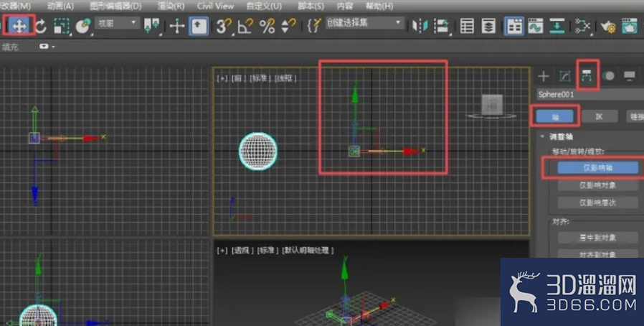Click the Sphere001 object name field
Screen dimensions: 644x326
click(590, 95)
